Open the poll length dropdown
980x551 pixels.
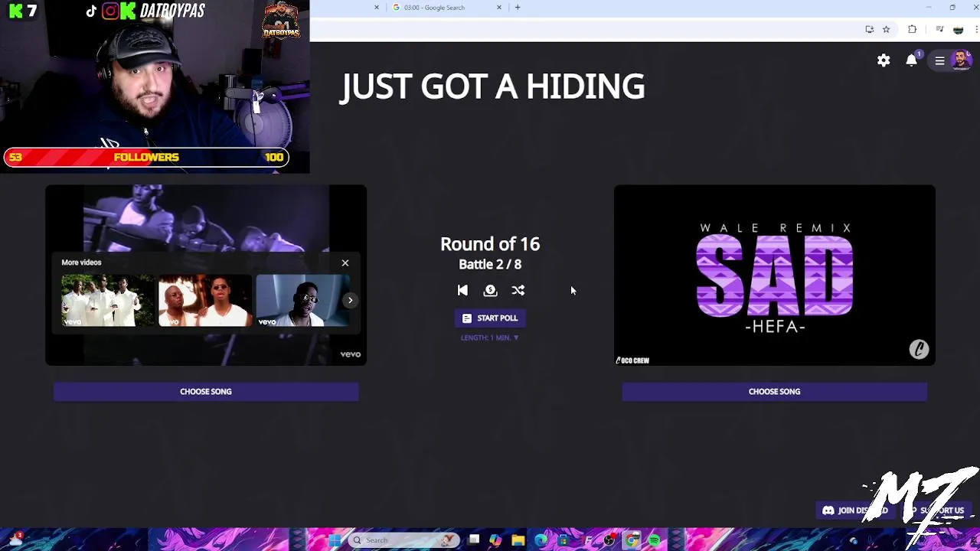click(490, 337)
